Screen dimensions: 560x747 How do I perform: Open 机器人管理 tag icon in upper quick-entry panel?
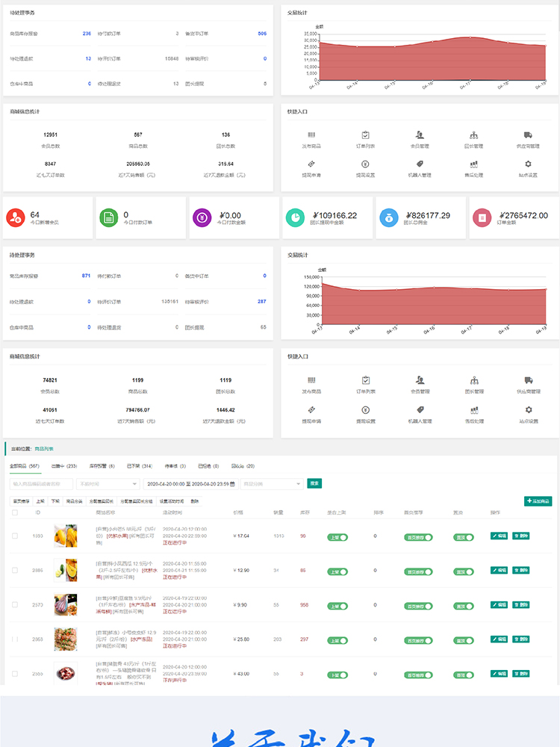pyautogui.click(x=420, y=164)
